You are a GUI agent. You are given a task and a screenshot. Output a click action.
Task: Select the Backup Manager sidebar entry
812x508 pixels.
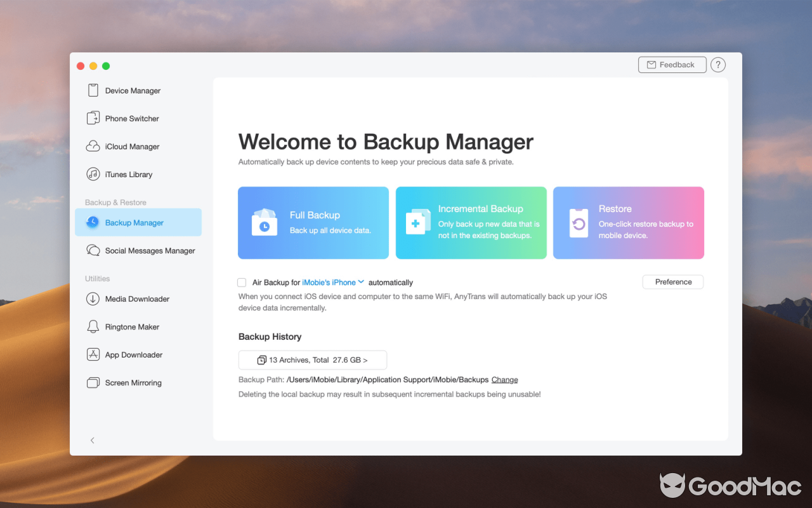coord(134,222)
